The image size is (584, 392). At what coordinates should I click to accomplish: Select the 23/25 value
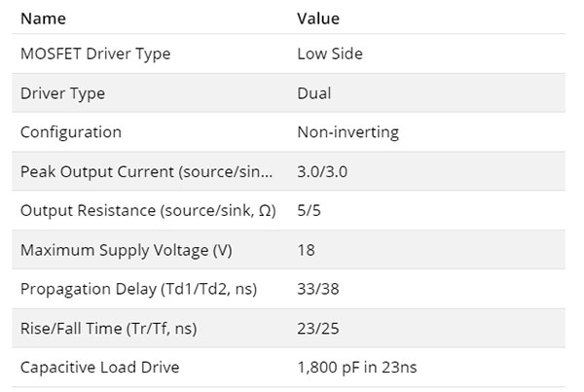coord(315,329)
